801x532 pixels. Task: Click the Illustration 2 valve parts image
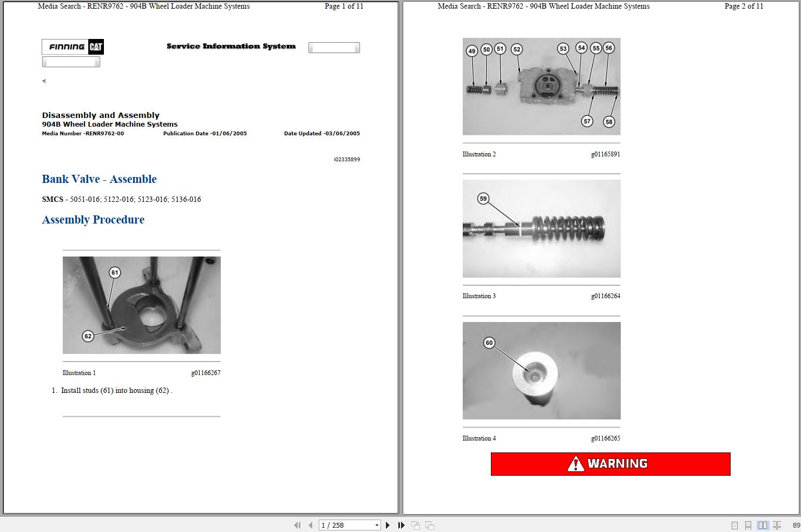pyautogui.click(x=542, y=87)
